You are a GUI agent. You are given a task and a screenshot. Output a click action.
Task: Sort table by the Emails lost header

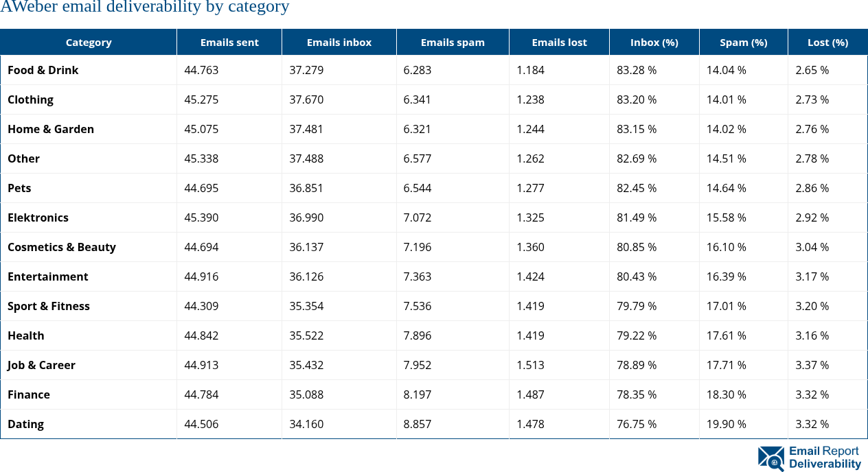pyautogui.click(x=559, y=42)
